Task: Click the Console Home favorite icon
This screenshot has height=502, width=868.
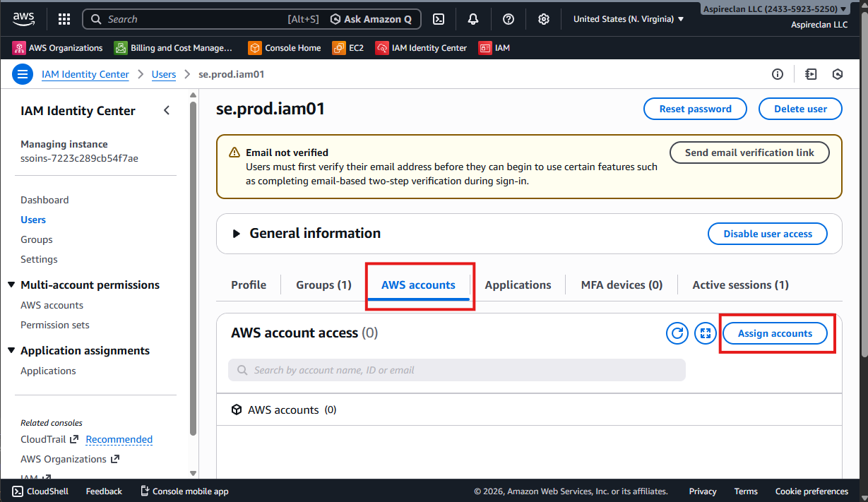Action: (x=255, y=48)
